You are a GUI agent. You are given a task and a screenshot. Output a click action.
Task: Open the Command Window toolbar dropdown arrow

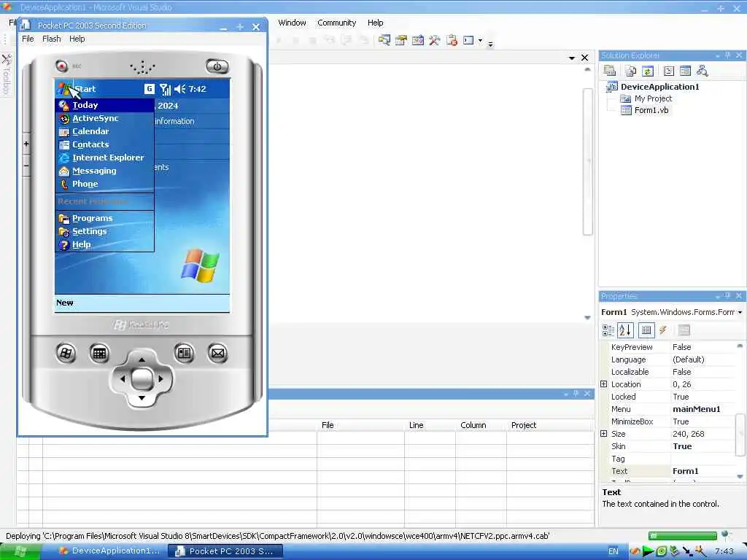pos(480,41)
